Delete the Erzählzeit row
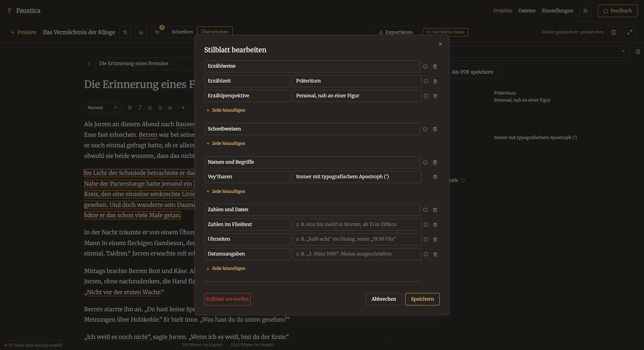This screenshot has height=350, width=644. pos(435,81)
